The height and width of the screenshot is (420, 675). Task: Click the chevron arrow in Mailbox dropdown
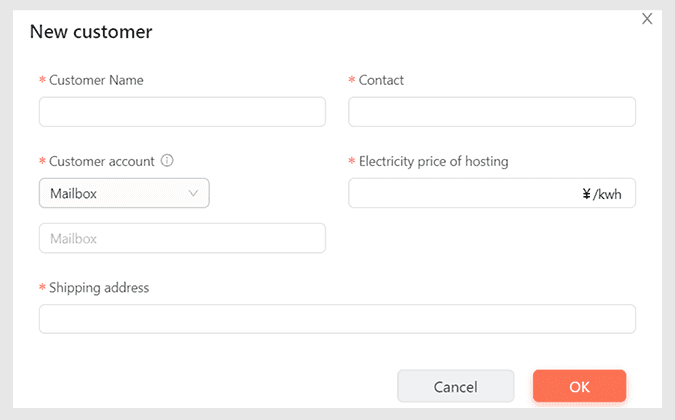tap(193, 193)
